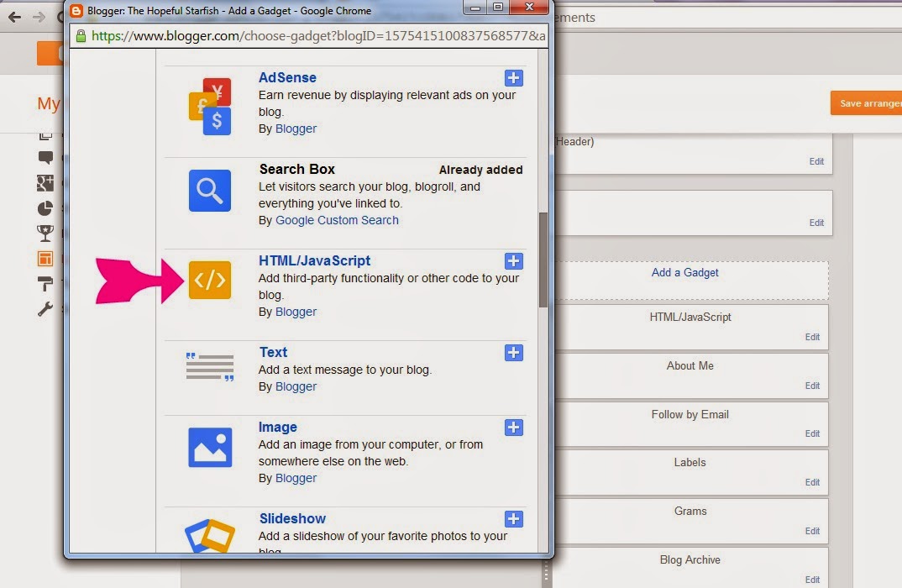The height and width of the screenshot is (588, 902).
Task: Edit the Follow by Email gadget
Action: (812, 433)
